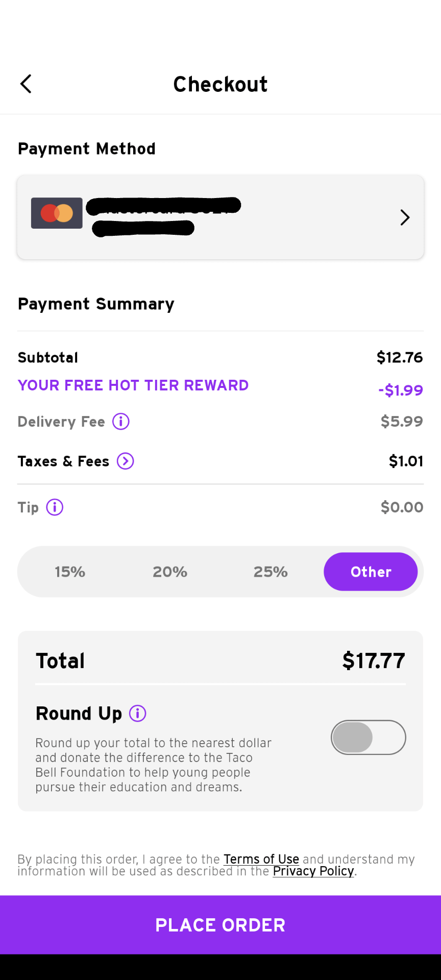Toggle the Round Up donation switch
This screenshot has height=980, width=441.
pyautogui.click(x=368, y=737)
